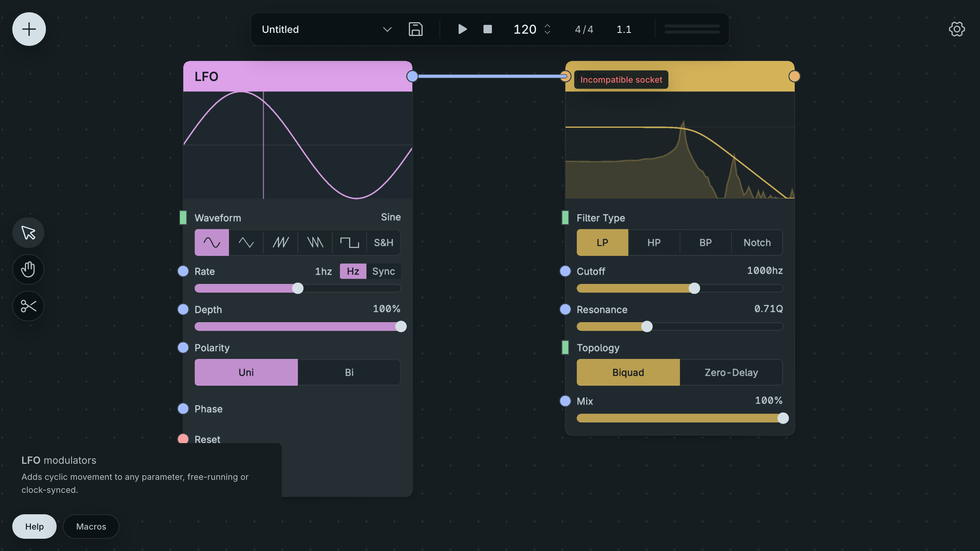
Task: Click the tempo stepper arrows
Action: click(x=547, y=29)
